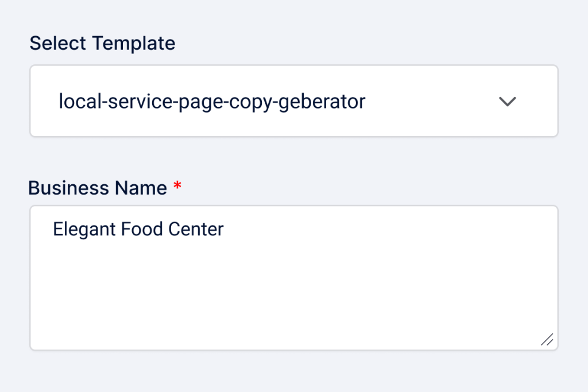The image size is (588, 392).
Task: Click the Business Name text area
Action: 293,278
